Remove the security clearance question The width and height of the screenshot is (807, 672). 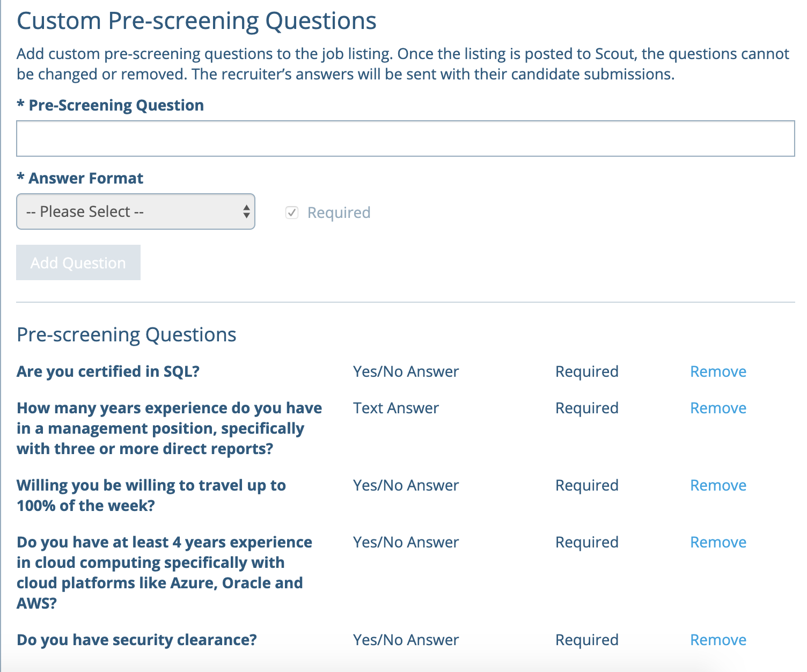coord(717,640)
